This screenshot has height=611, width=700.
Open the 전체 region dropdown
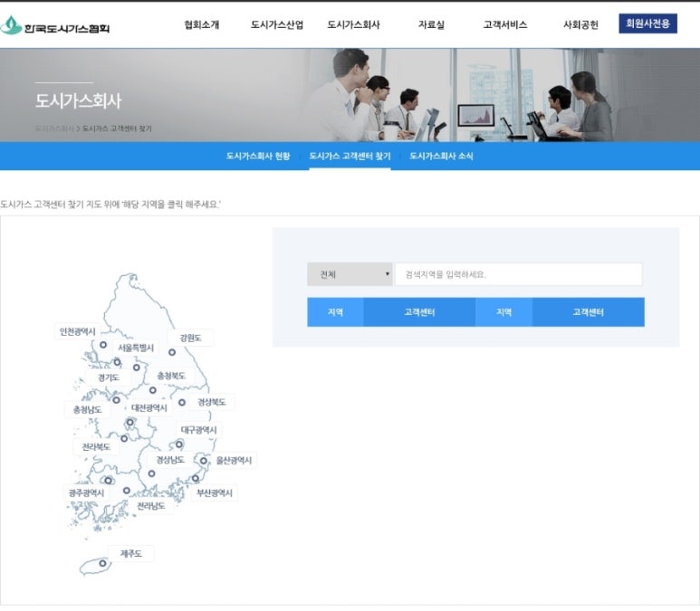click(x=350, y=274)
